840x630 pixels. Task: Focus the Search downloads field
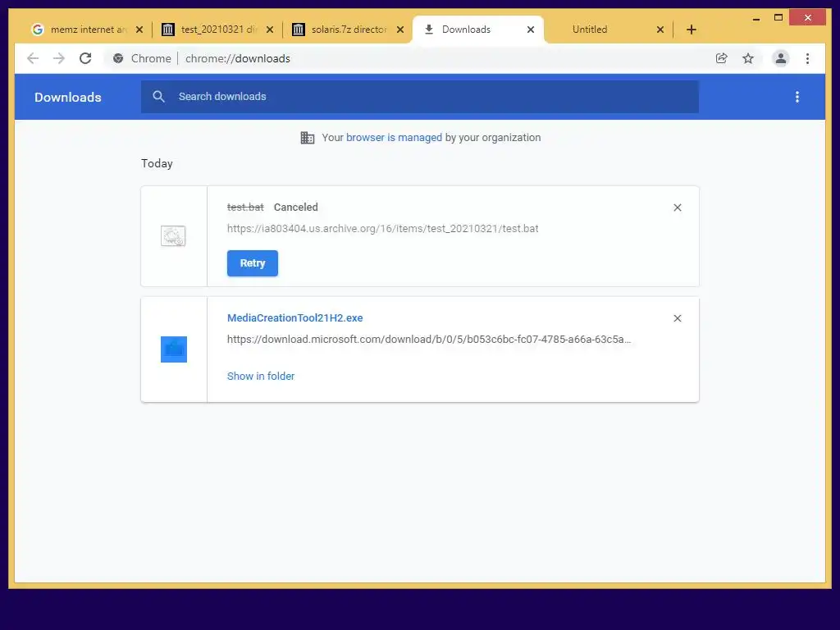[x=419, y=97]
